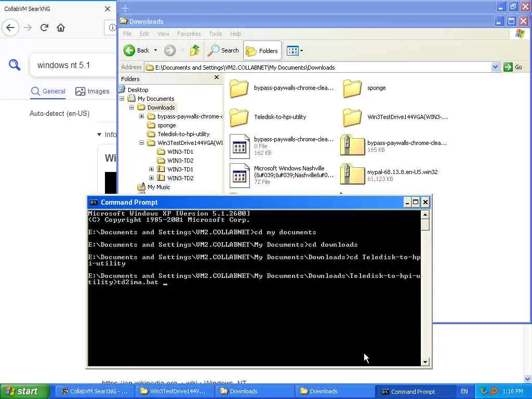Image resolution: width=532 pixels, height=399 pixels.
Task: Click the EN language bar indicator
Action: pos(464,392)
